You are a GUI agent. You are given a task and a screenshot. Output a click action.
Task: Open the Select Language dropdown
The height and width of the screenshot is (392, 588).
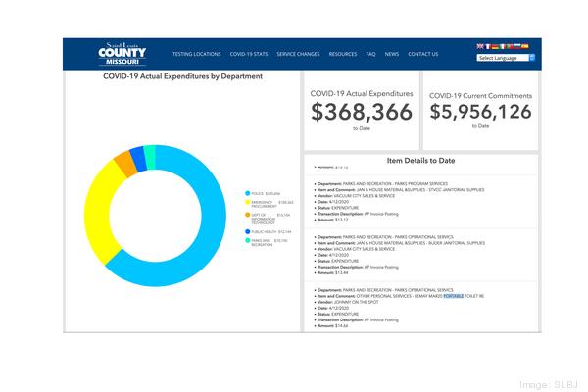coord(506,58)
